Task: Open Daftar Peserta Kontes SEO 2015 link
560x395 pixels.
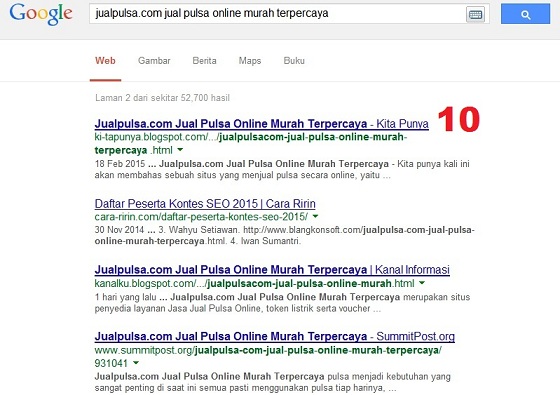Action: coord(205,204)
